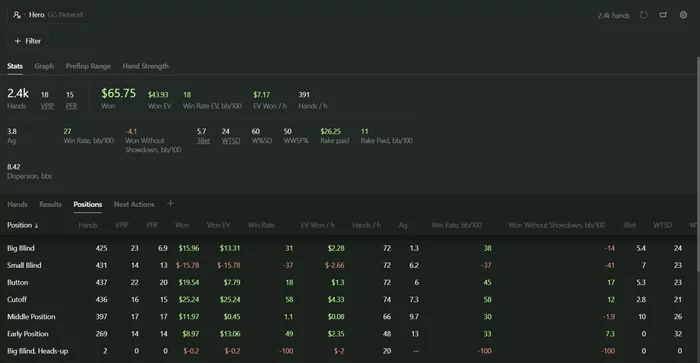This screenshot has height=363, width=700.
Task: Click the underlined VPIP stat label
Action: 47,106
